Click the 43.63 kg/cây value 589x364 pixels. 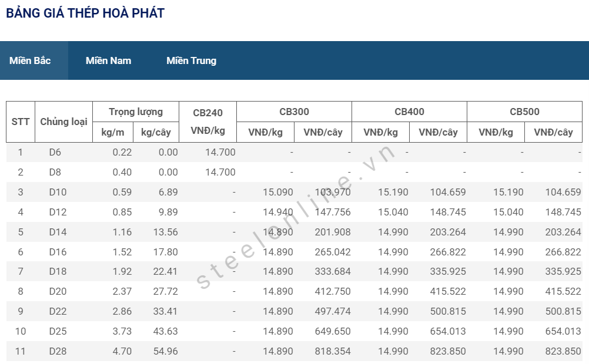[165, 331]
